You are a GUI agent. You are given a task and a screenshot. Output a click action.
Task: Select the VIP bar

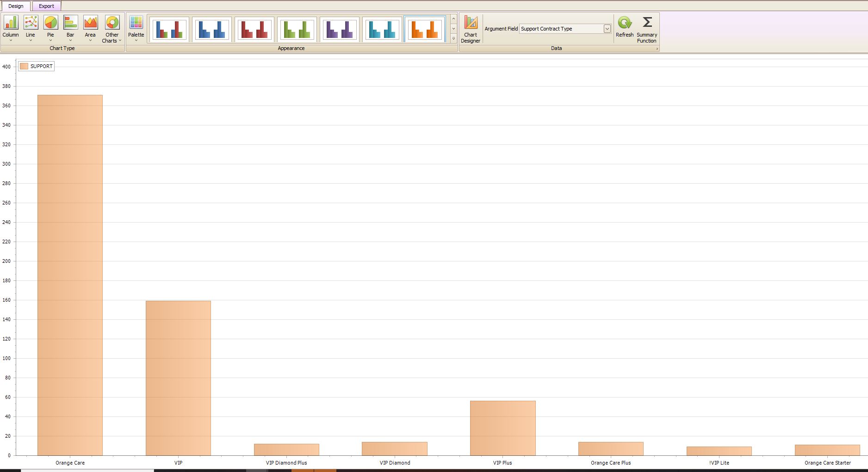coord(178,378)
